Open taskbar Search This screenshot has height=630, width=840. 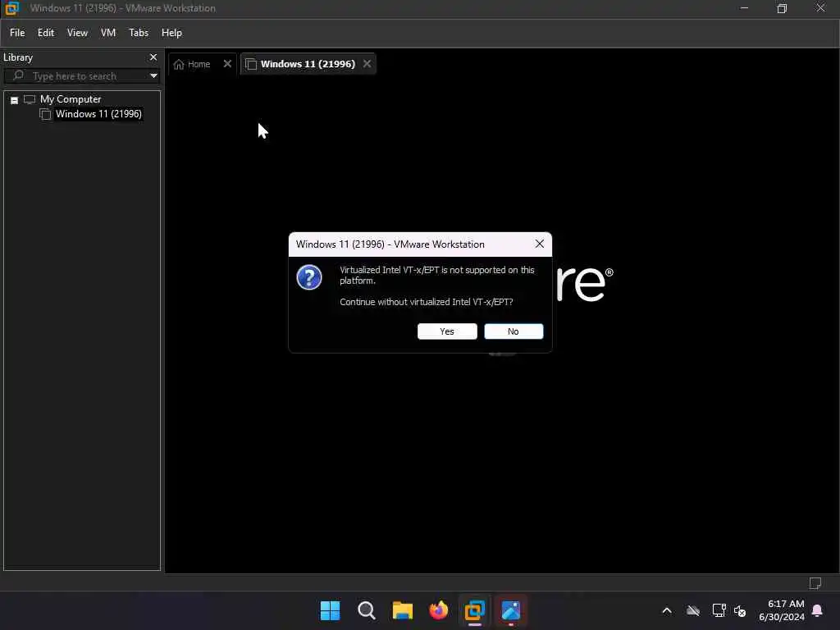pyautogui.click(x=367, y=610)
